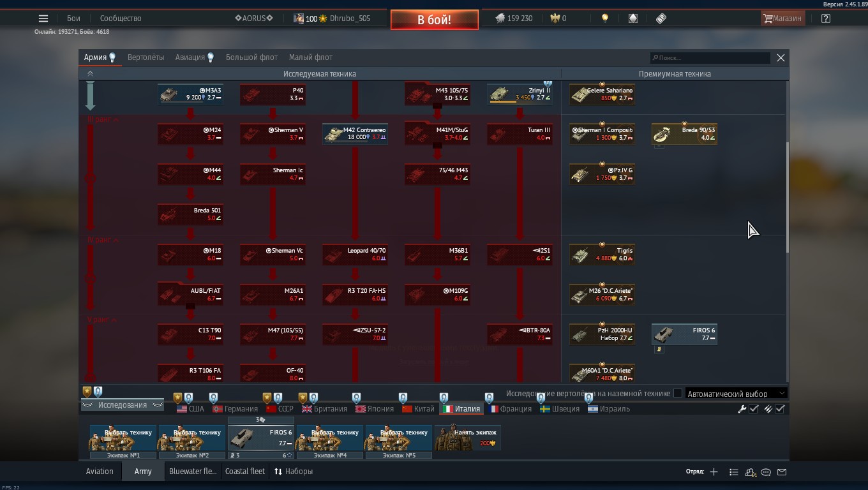Click the golden eagles balance icon
The width and height of the screenshot is (868, 490).
555,19
